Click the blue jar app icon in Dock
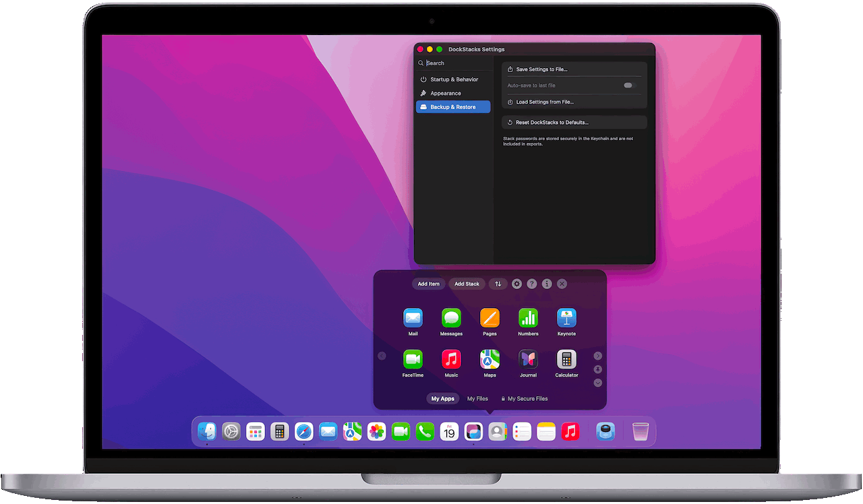This screenshot has height=504, width=863. click(x=605, y=431)
